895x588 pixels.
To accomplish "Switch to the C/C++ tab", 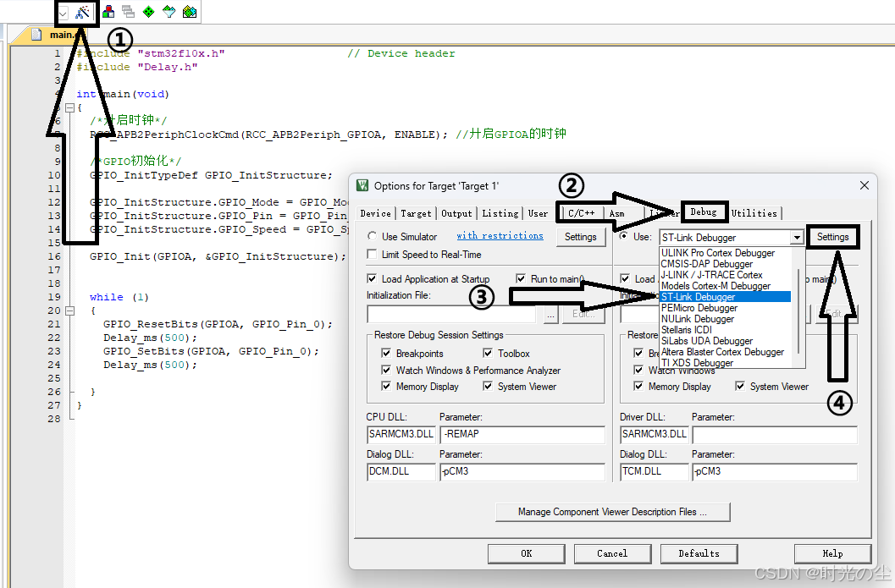I will click(x=581, y=213).
